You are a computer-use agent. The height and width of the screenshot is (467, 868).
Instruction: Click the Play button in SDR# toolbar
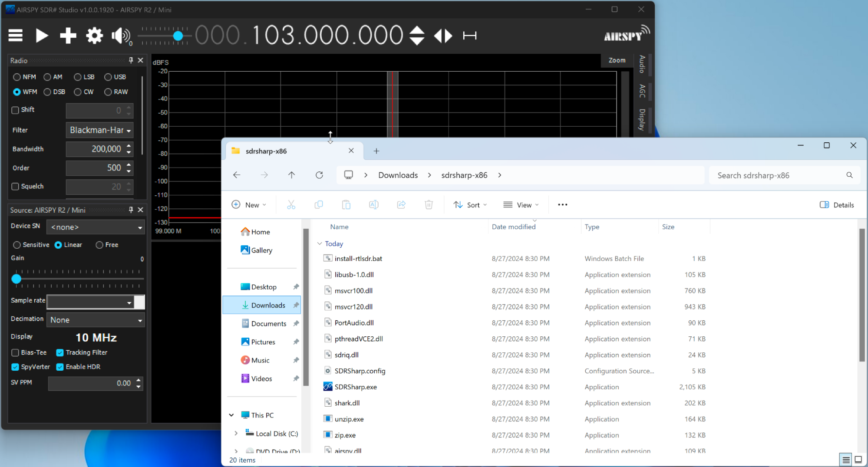click(x=42, y=36)
